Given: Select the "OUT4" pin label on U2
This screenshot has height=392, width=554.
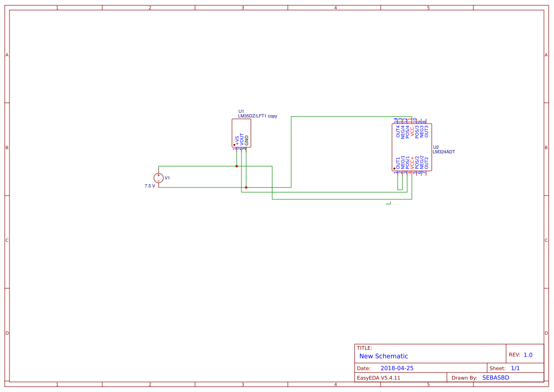Looking at the screenshot, I should pos(398,131).
